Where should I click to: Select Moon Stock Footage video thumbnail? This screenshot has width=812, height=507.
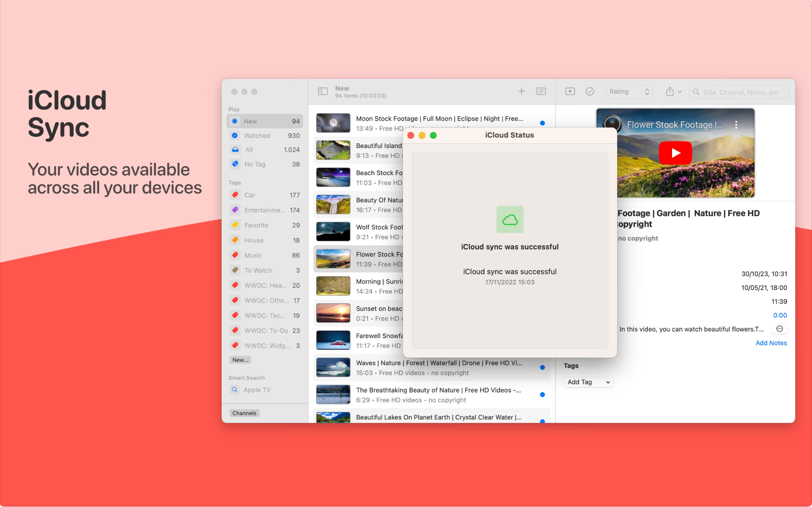coord(333,123)
